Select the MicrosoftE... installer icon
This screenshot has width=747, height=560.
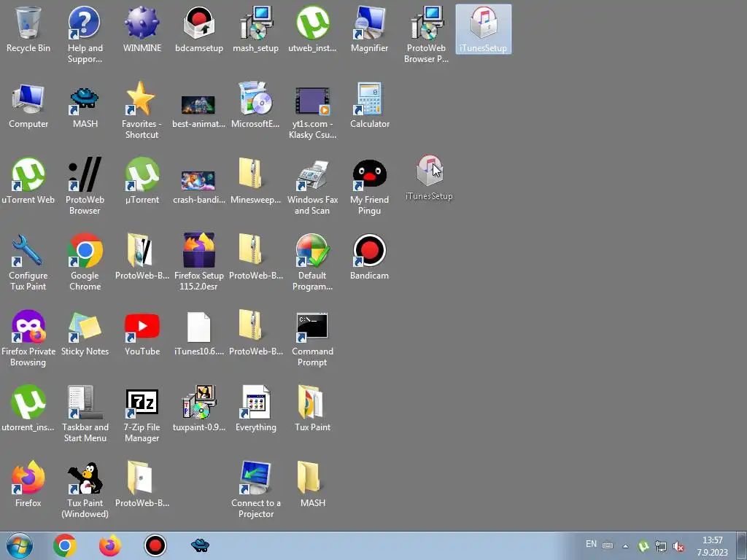tap(256, 105)
